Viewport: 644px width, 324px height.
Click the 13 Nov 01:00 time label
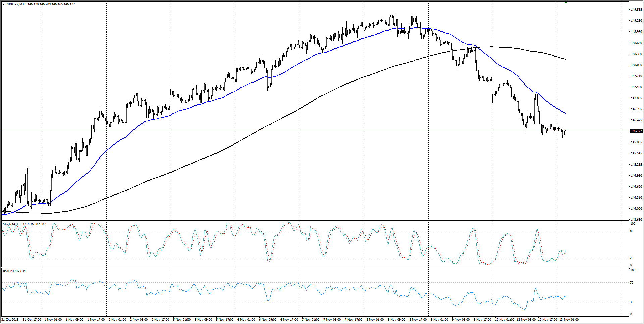[x=570, y=319]
